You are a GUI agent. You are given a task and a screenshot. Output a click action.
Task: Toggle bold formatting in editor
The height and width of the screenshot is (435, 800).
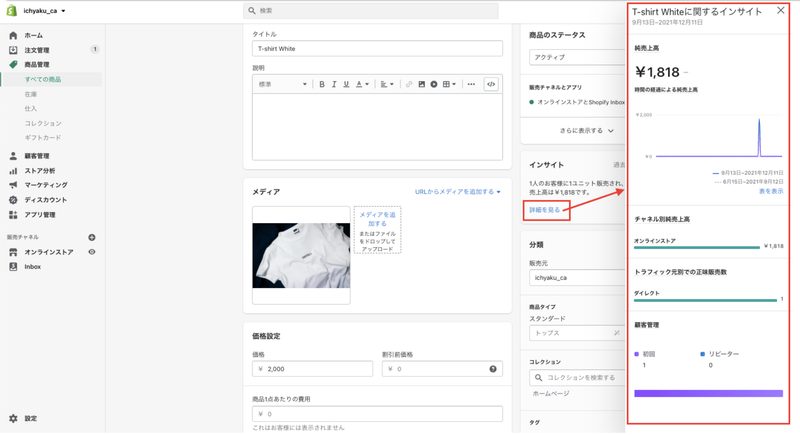[x=322, y=84]
